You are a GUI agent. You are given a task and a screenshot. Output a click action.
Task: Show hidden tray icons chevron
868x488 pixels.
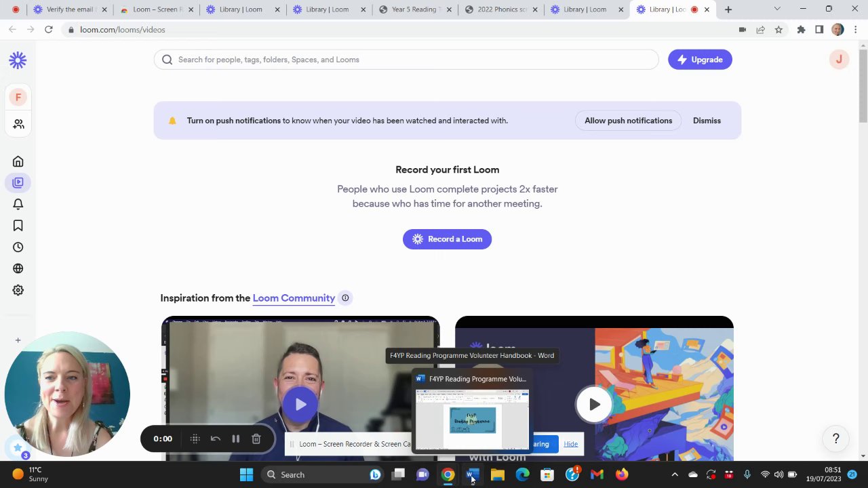(674, 474)
